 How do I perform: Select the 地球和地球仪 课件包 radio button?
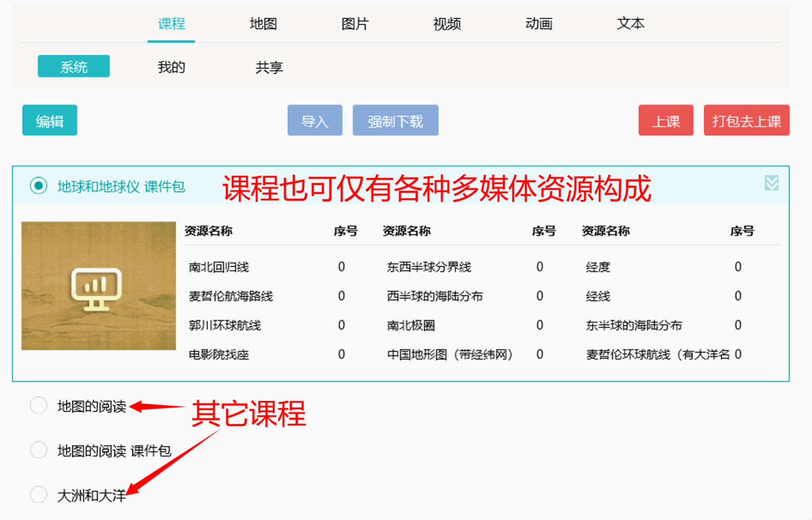click(38, 186)
